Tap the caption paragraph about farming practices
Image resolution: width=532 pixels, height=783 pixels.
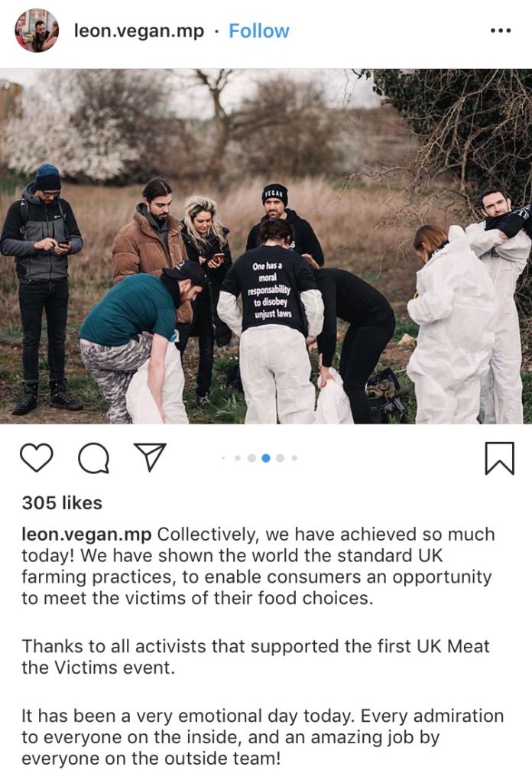(258, 567)
